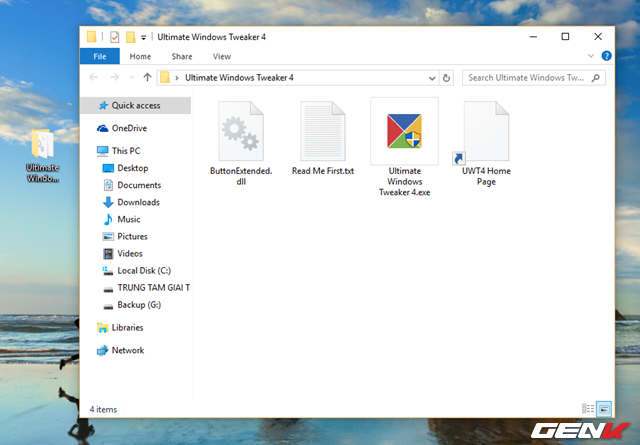The image size is (640, 445).
Task: Open Help with the question mark icon
Action: (607, 56)
